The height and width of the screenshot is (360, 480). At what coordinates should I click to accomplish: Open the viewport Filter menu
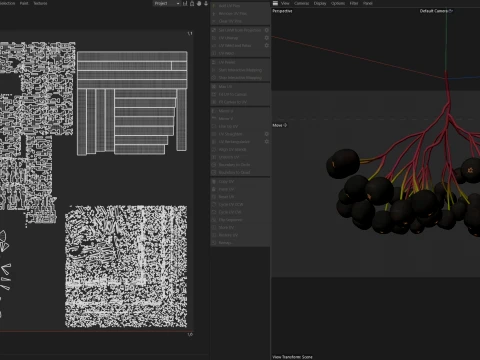354,3
